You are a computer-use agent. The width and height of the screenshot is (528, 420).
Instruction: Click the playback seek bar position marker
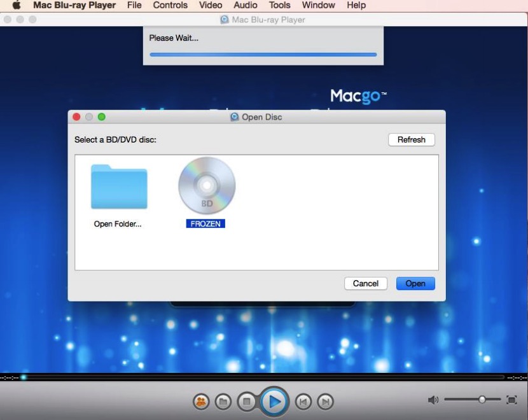pyautogui.click(x=24, y=377)
